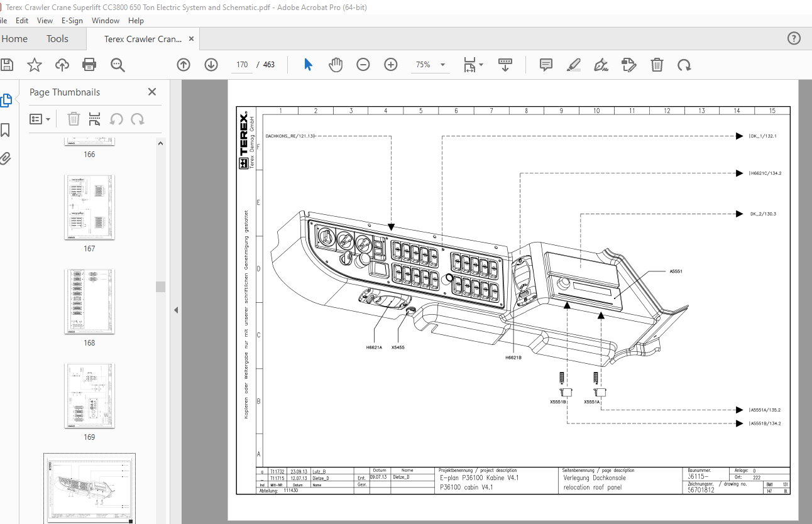The image size is (812, 524).
Task: Select page 170 thumbnail
Action: pyautogui.click(x=89, y=490)
